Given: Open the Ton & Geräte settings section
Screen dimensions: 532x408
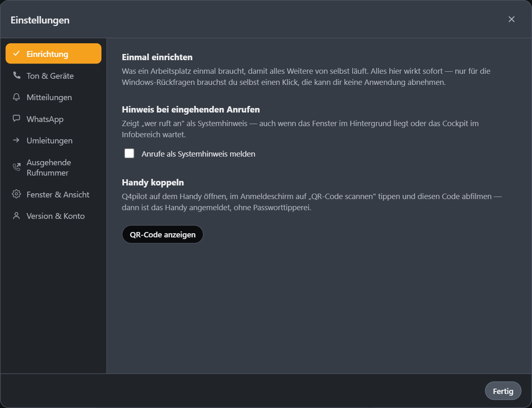Looking at the screenshot, I should 54,75.
